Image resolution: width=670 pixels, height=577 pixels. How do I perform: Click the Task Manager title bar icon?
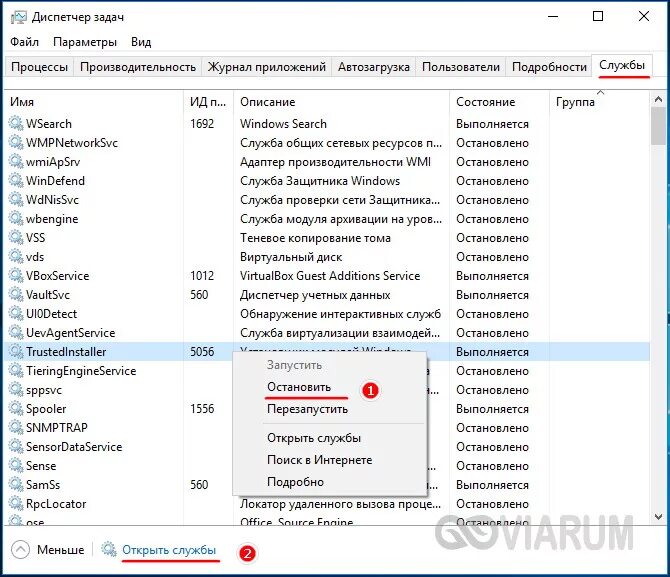(x=18, y=17)
